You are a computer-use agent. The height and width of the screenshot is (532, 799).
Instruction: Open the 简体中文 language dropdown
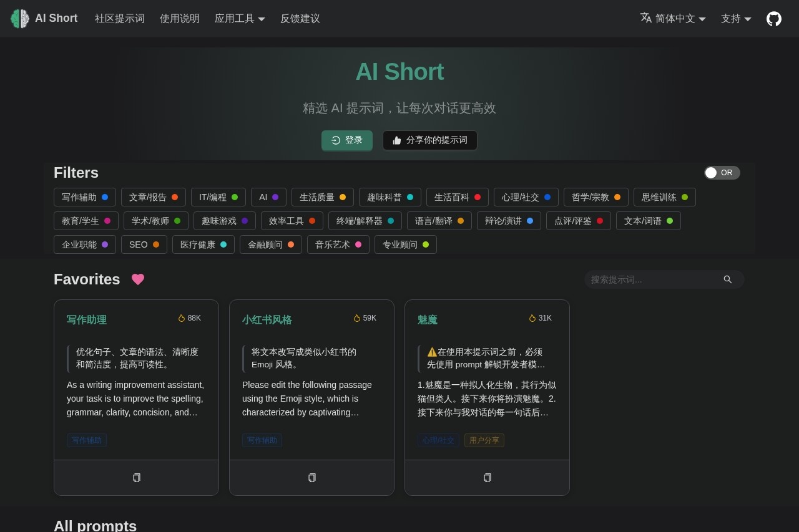pyautogui.click(x=673, y=19)
